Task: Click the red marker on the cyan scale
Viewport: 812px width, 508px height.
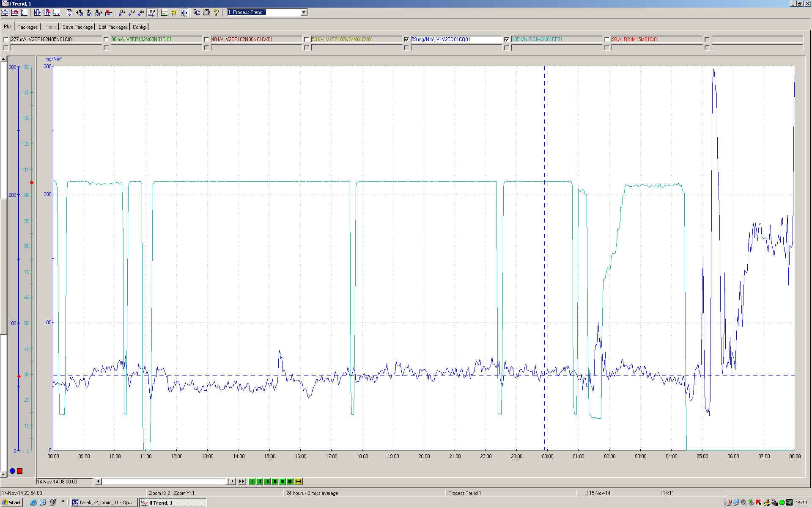Action: pos(32,182)
